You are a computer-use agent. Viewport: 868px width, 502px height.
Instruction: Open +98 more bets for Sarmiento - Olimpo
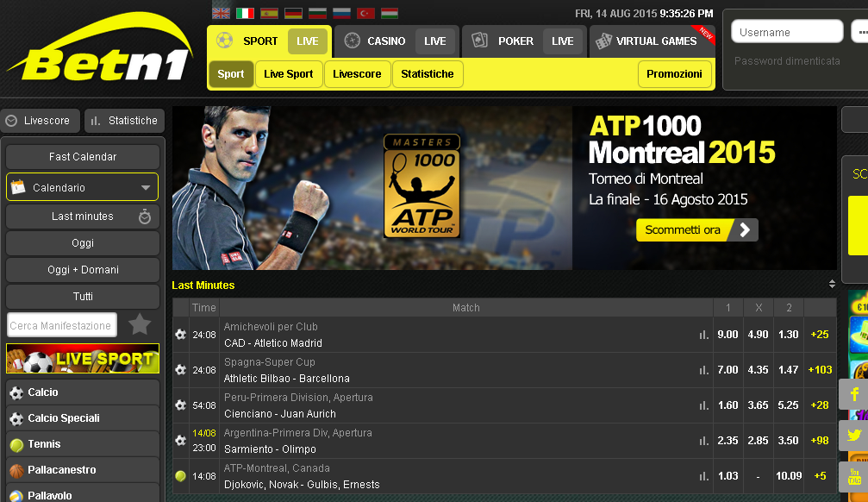coord(820,441)
